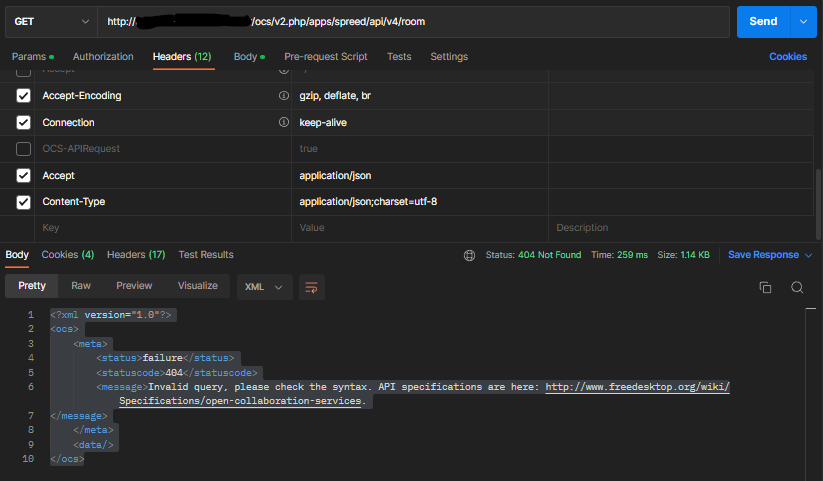Click the search response icon
This screenshot has width=823, height=481.
click(797, 287)
